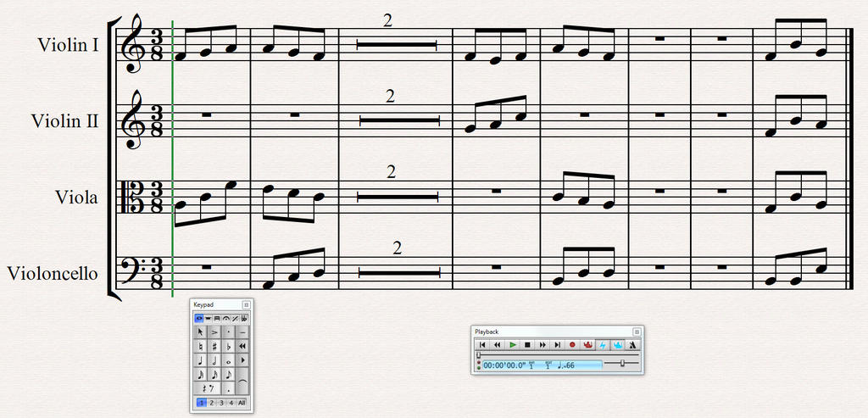Select the flat accidental on Keypad
The width and height of the screenshot is (868, 418).
point(229,346)
